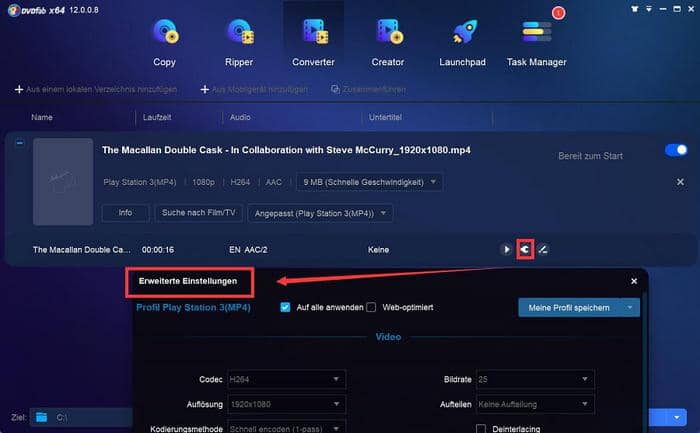This screenshot has height=433, width=700.
Task: Open the Info button
Action: pyautogui.click(x=125, y=213)
